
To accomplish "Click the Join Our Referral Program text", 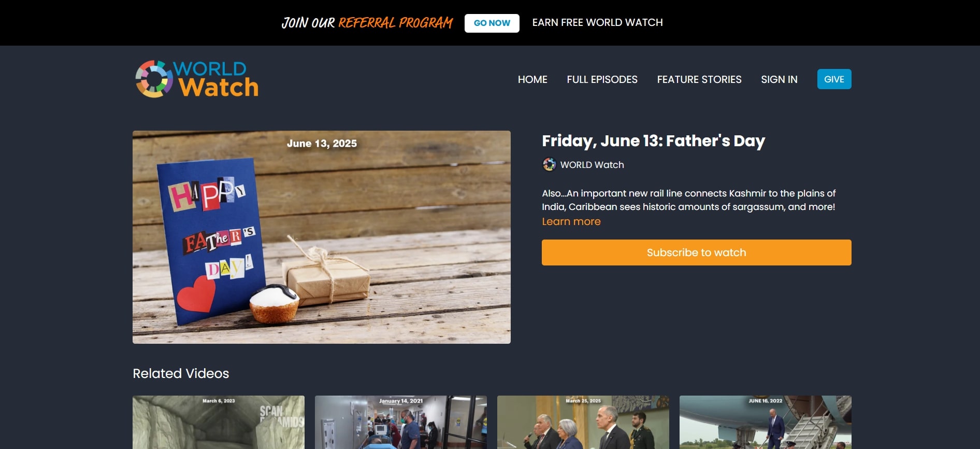I will [x=367, y=23].
